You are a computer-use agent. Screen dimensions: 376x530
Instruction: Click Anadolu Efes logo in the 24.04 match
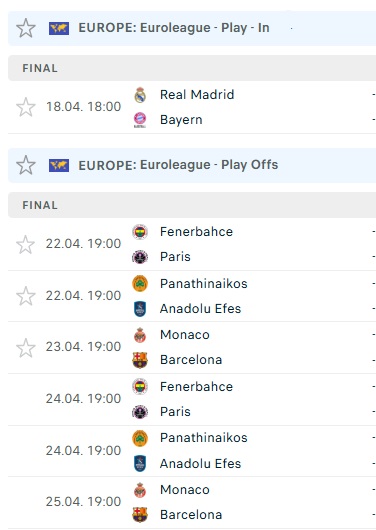pos(140,463)
